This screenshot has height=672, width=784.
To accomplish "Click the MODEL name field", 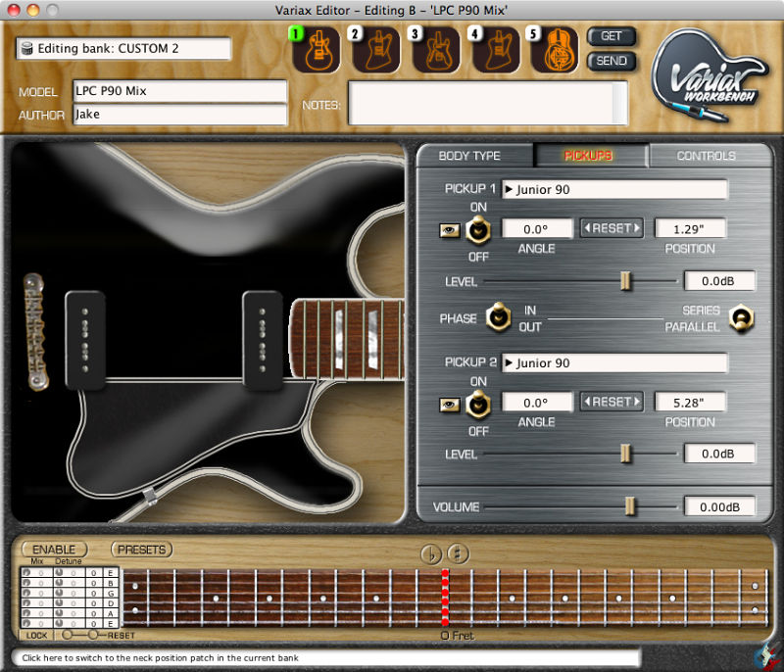I will [180, 91].
